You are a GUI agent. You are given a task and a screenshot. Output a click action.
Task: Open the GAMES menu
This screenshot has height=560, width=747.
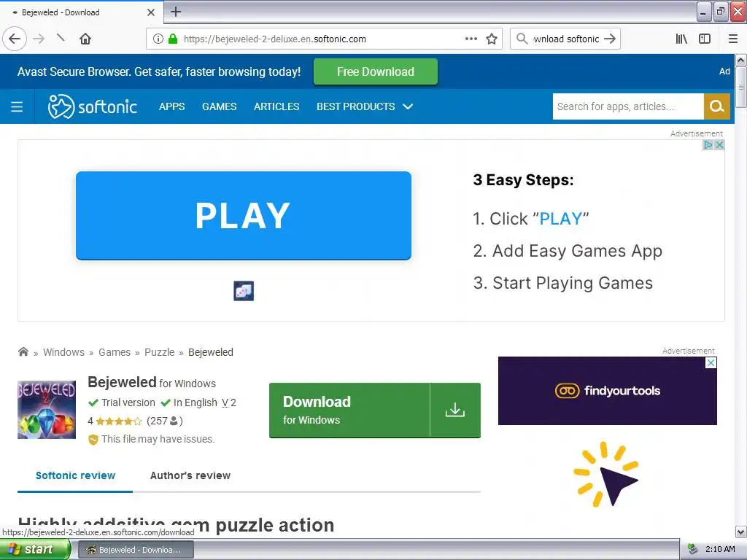(219, 106)
